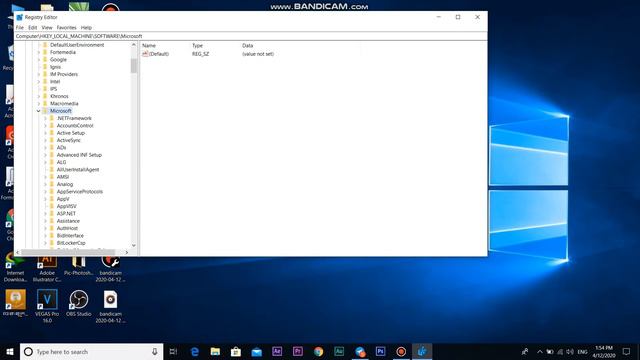
Task: Open the View menu
Action: click(x=47, y=27)
